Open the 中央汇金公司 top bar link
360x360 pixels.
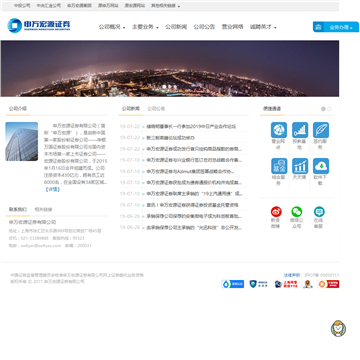(x=49, y=6)
